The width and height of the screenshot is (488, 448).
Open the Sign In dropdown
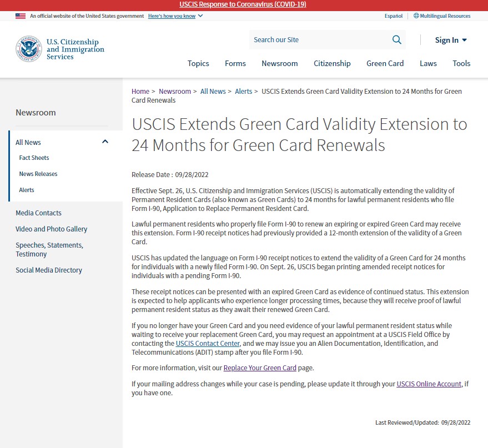point(451,40)
